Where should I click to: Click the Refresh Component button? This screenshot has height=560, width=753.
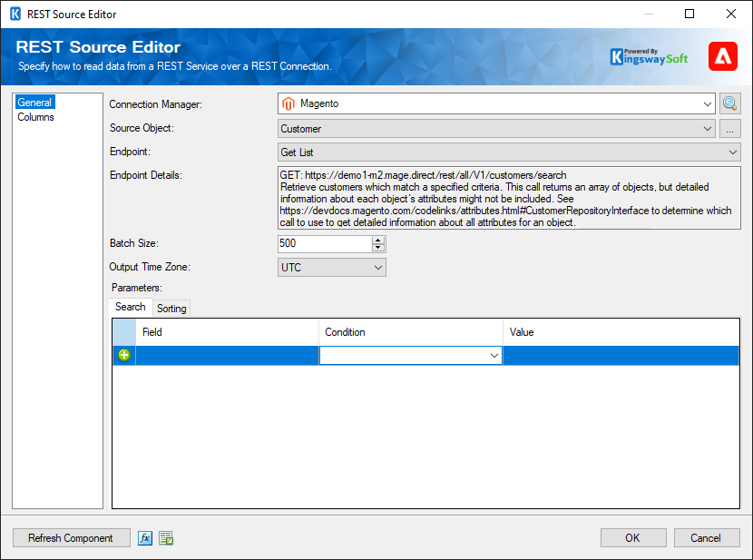71,538
